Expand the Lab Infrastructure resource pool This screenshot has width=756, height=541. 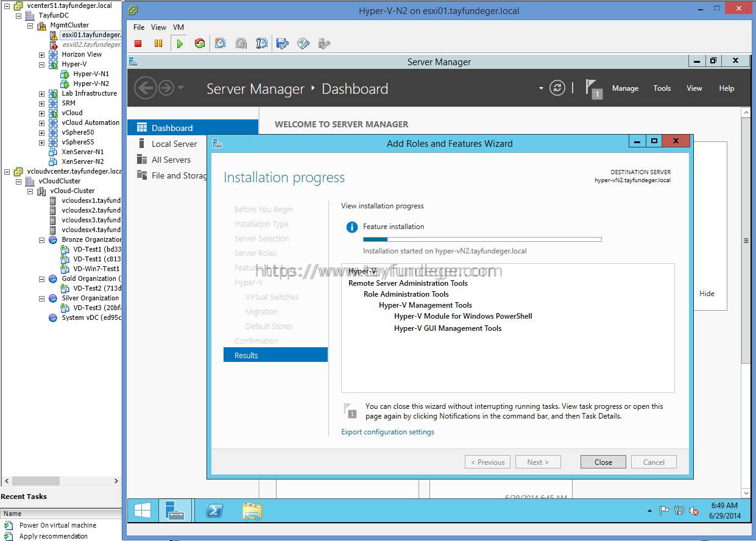click(x=41, y=94)
